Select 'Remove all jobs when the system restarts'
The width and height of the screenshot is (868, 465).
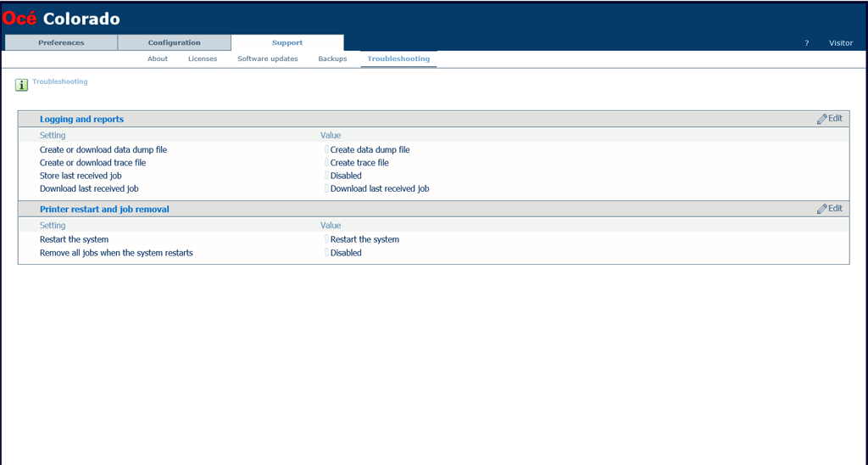coord(116,253)
